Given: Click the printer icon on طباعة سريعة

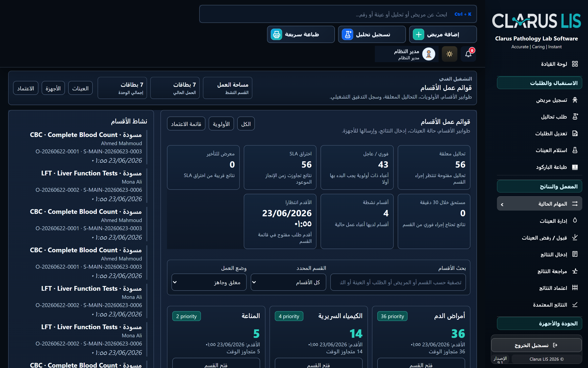Looking at the screenshot, I should click(x=276, y=35).
